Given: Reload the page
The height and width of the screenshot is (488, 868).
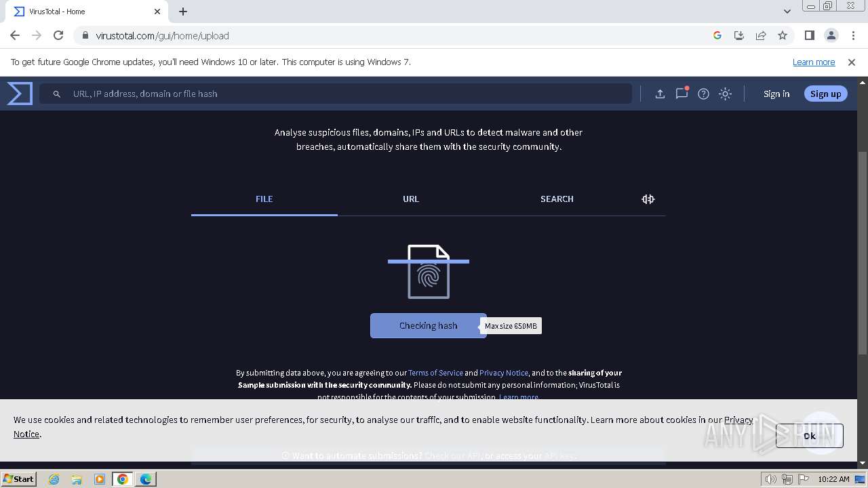Looking at the screenshot, I should pos(58,35).
